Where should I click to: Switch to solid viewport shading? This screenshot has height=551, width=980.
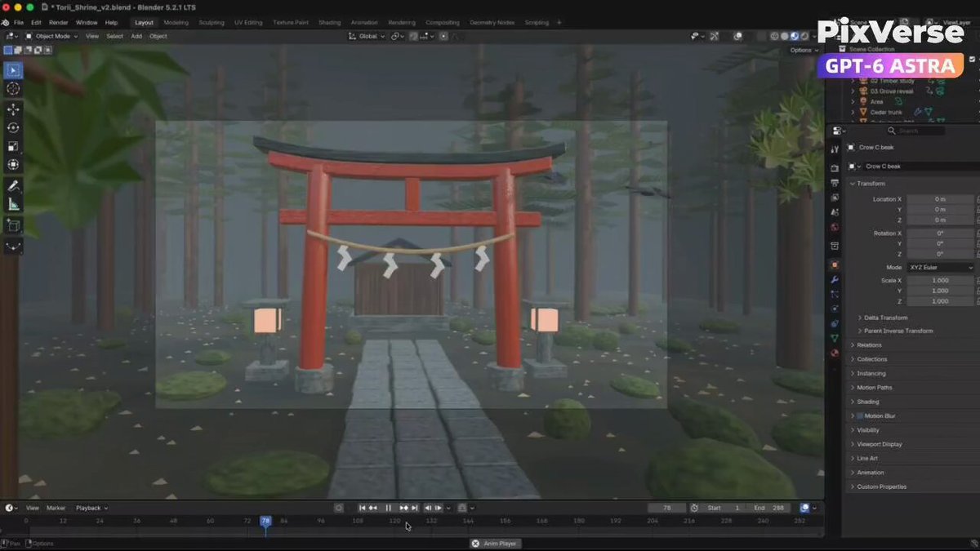coord(784,36)
